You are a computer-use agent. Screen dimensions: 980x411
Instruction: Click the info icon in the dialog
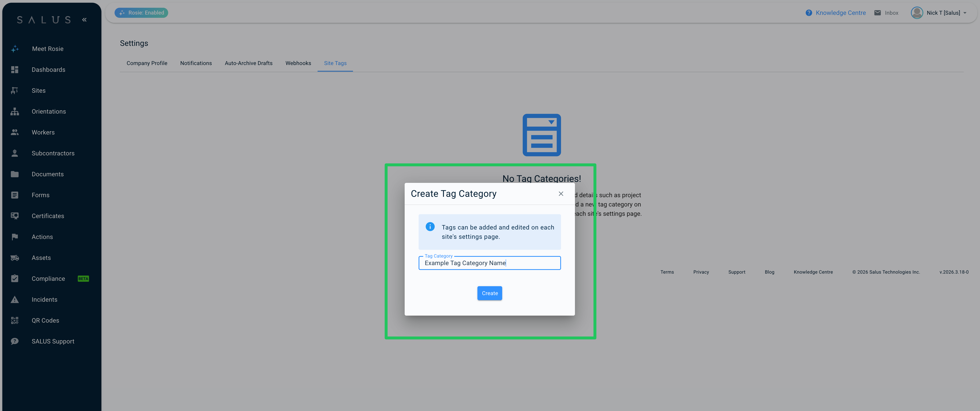tap(430, 227)
